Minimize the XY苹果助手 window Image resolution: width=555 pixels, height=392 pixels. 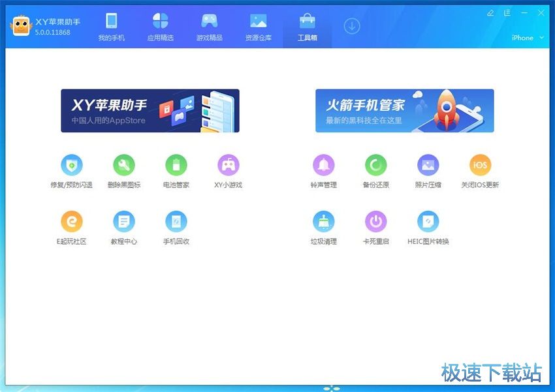click(x=524, y=13)
